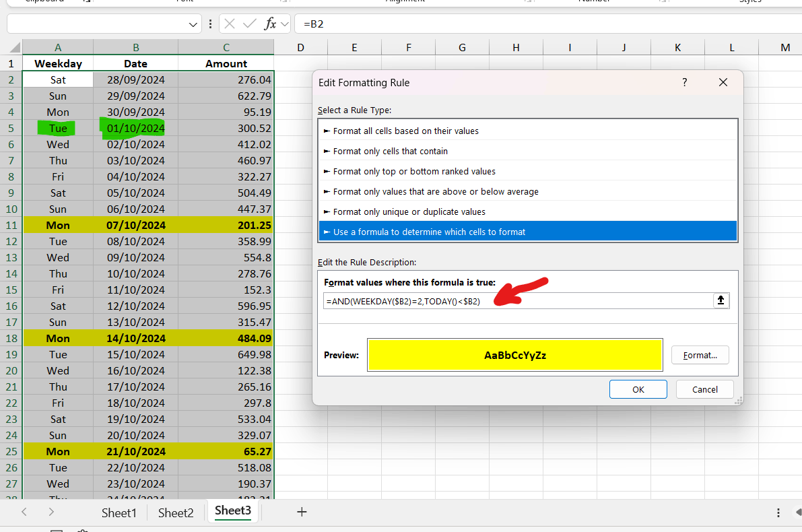Switch to the Sheet1 tab
This screenshot has width=802, height=532.
[x=119, y=512]
